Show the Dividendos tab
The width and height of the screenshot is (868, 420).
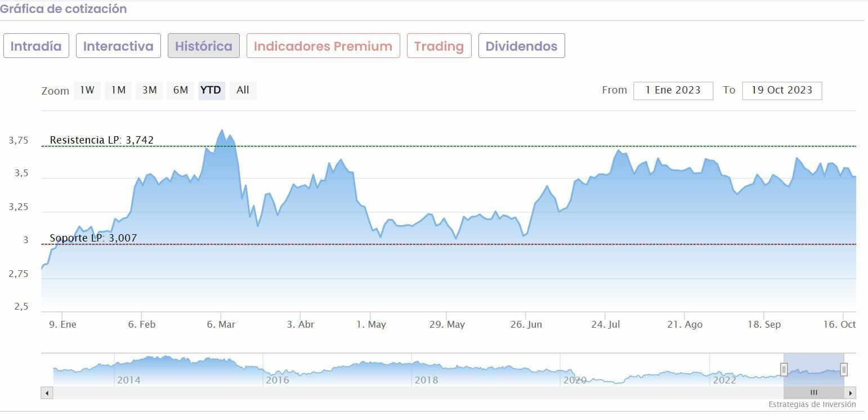pyautogui.click(x=521, y=46)
